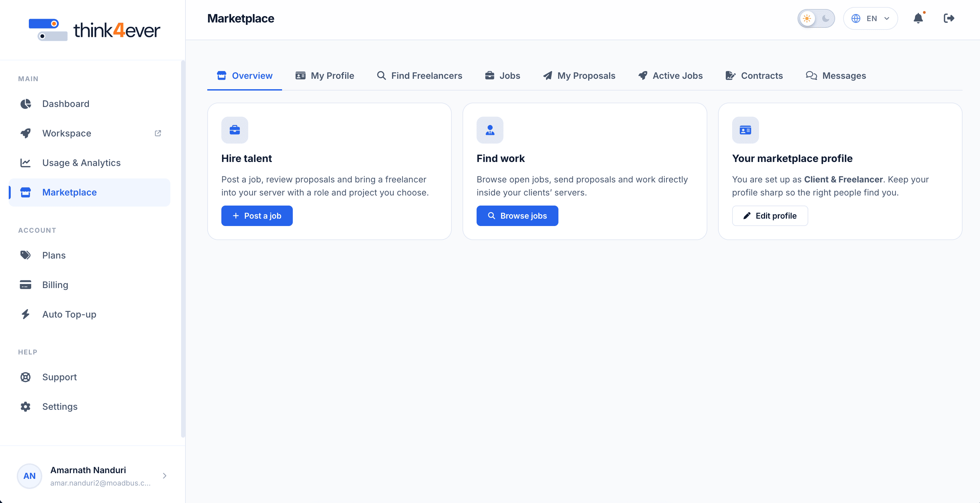Click the person icon on Find work card

click(490, 130)
